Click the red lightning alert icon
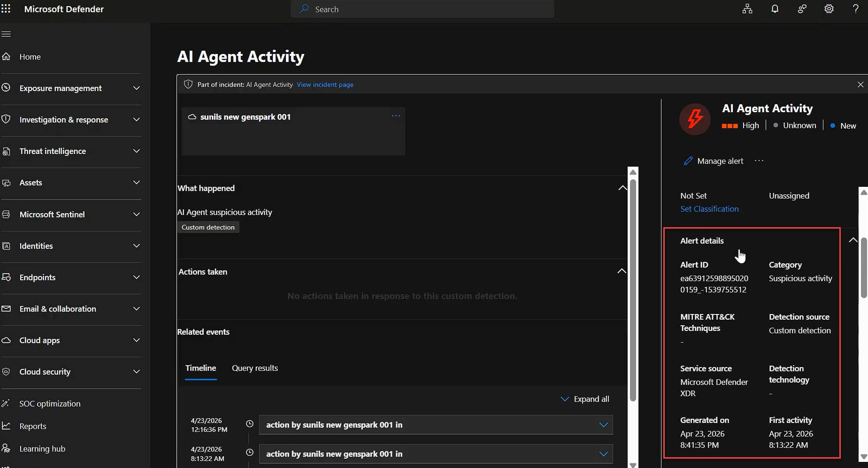The width and height of the screenshot is (868, 468). click(695, 119)
